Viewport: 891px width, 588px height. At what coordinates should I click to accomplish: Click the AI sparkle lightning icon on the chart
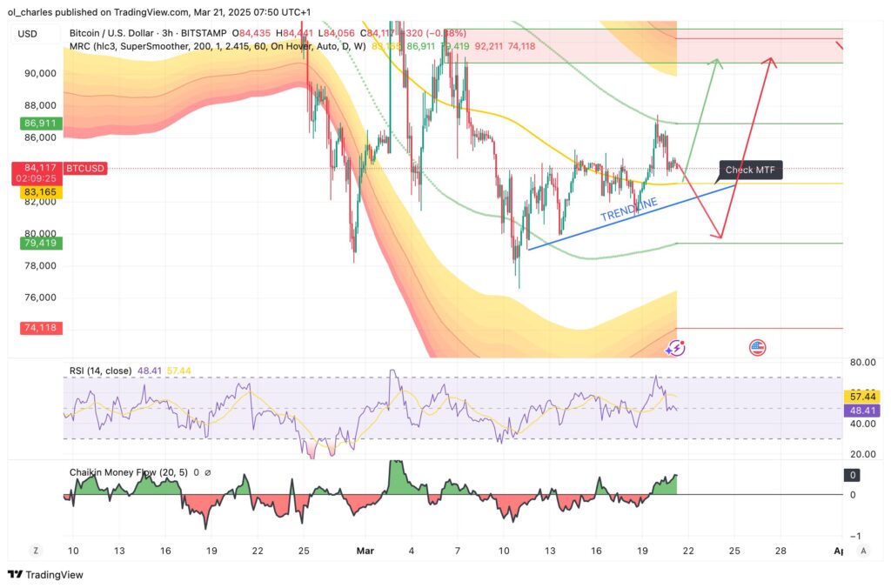674,347
